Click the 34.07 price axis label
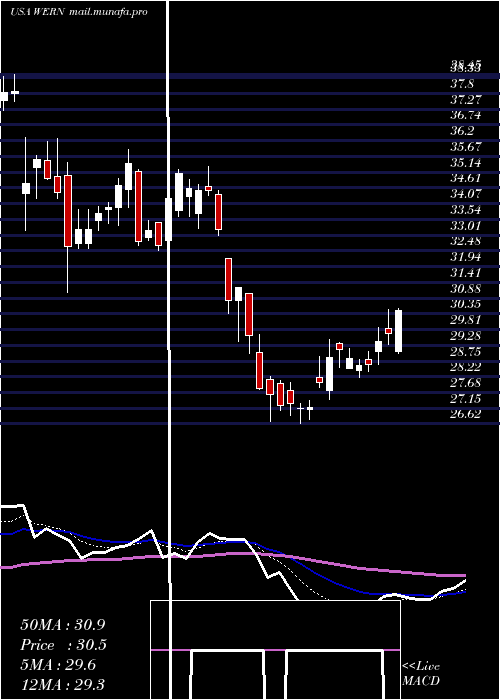 click(x=466, y=194)
